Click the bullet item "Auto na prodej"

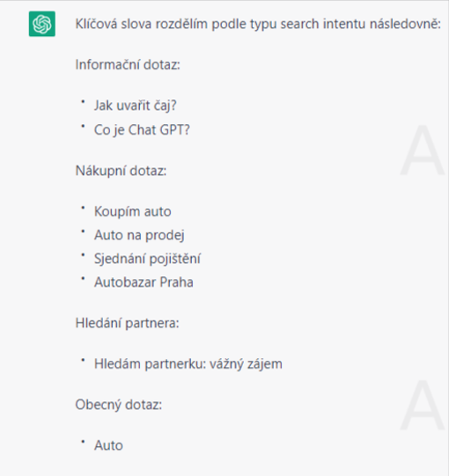click(x=139, y=235)
